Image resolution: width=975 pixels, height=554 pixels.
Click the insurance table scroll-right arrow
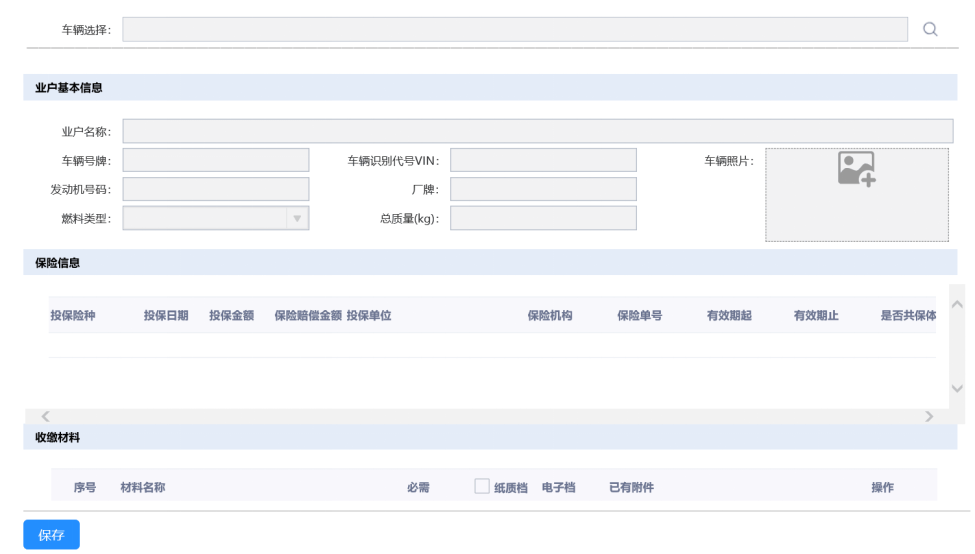(929, 416)
